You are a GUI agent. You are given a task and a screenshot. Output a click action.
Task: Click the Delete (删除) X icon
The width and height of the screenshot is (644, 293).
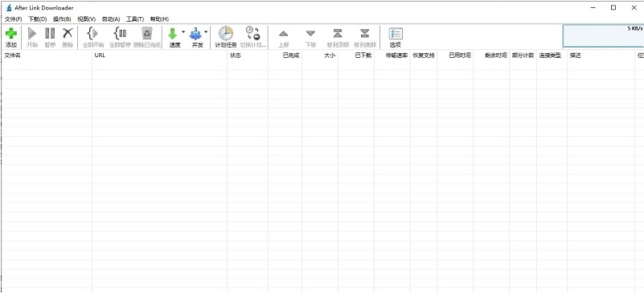click(68, 33)
